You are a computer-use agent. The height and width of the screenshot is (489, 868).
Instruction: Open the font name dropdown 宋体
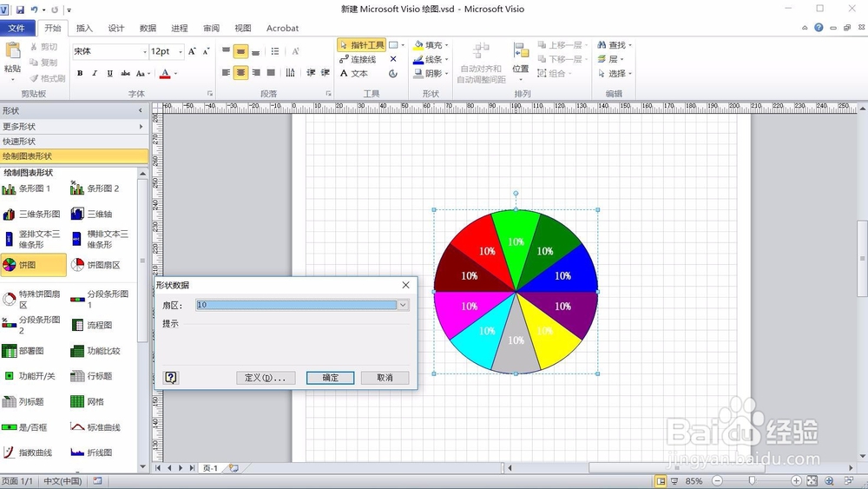[x=145, y=51]
